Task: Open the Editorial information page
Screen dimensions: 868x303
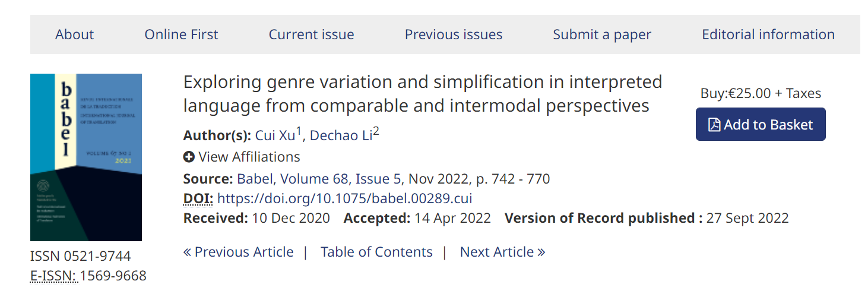Action: pos(768,34)
